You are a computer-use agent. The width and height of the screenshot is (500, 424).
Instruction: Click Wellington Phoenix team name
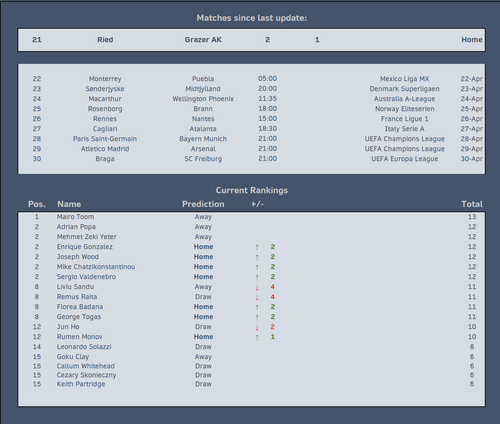pos(203,99)
